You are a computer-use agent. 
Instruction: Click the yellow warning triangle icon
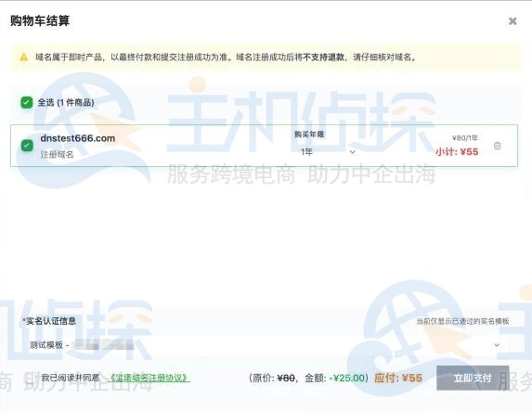24,57
